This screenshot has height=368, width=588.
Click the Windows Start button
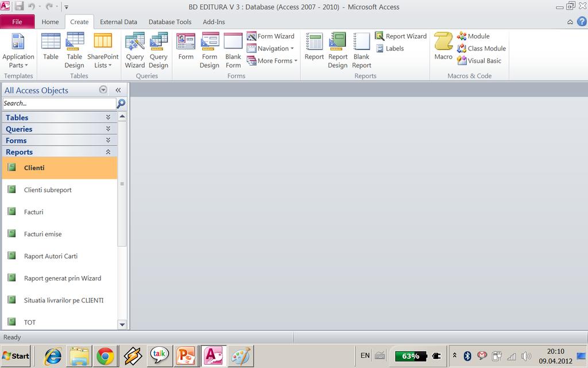(16, 356)
